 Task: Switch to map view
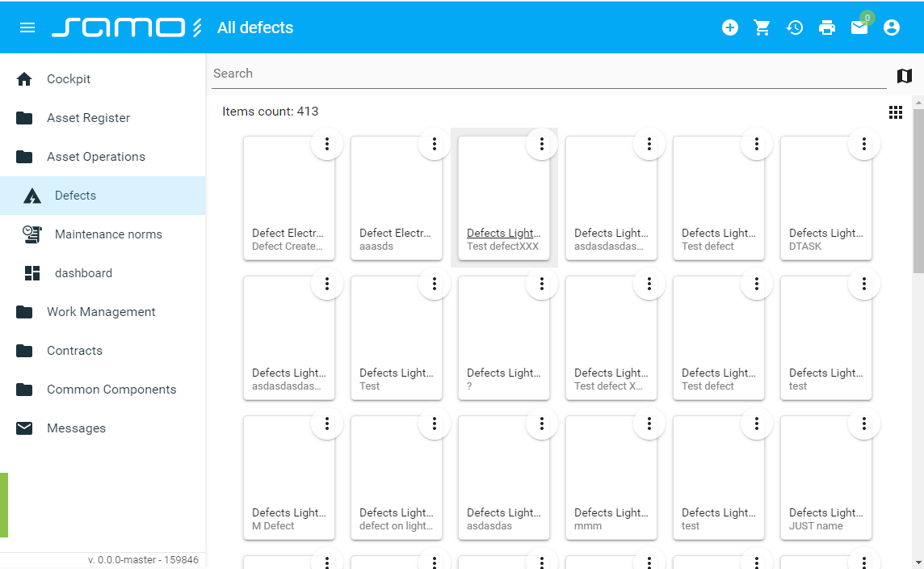[x=904, y=75]
